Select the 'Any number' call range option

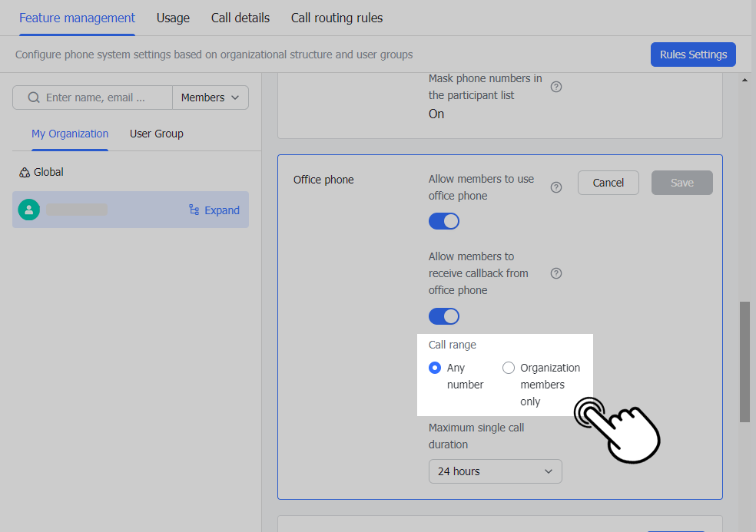coord(436,368)
